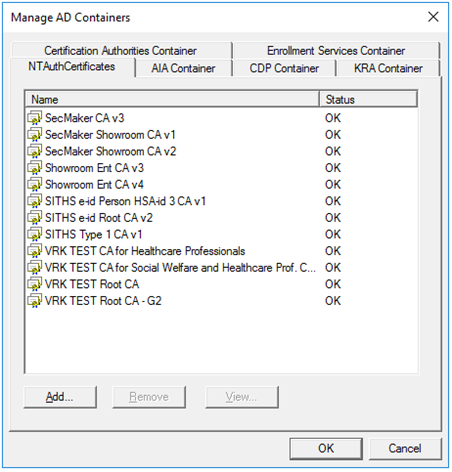Click the certificate icon for VRK TEST Root CA - G2
This screenshot has height=472, width=452.
coord(35,301)
